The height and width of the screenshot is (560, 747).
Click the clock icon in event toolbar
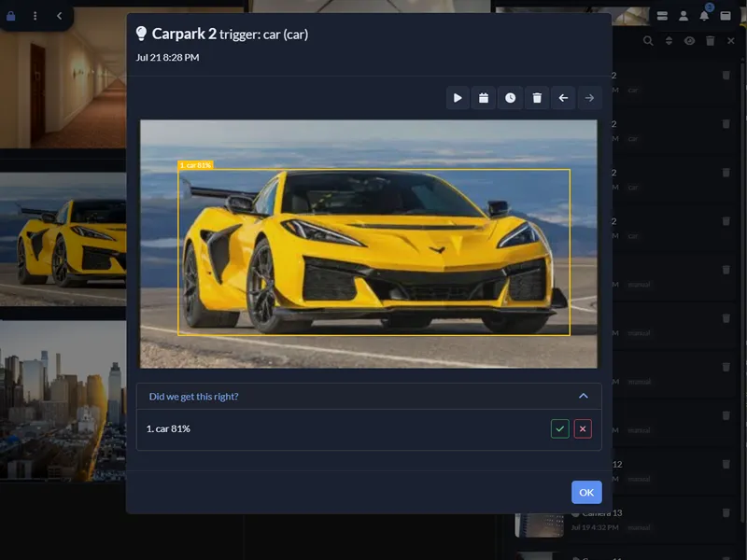[510, 98]
